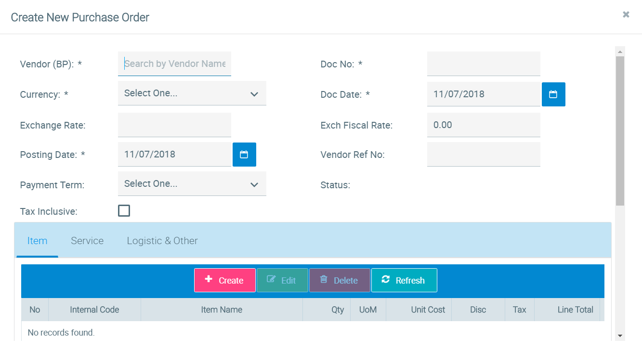The height and width of the screenshot is (364, 642).
Task: Refresh the item list
Action: 404,280
